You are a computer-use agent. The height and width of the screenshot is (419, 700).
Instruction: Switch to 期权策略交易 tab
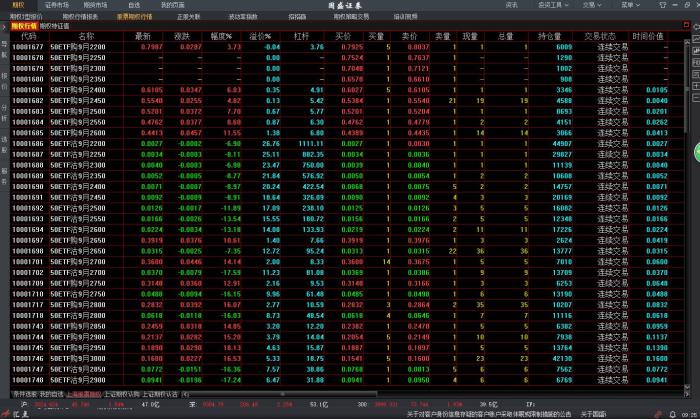[x=351, y=17]
